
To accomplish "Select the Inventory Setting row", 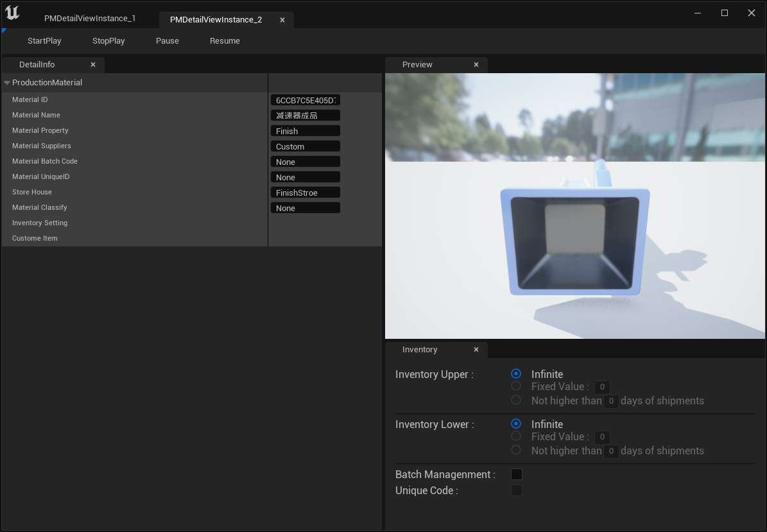I will [x=40, y=223].
